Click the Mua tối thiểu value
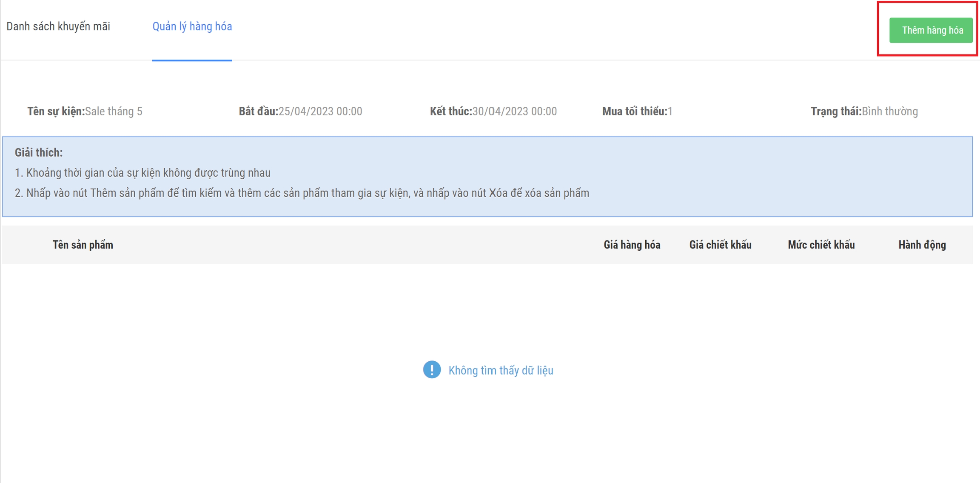Image resolution: width=980 pixels, height=483 pixels. click(670, 111)
